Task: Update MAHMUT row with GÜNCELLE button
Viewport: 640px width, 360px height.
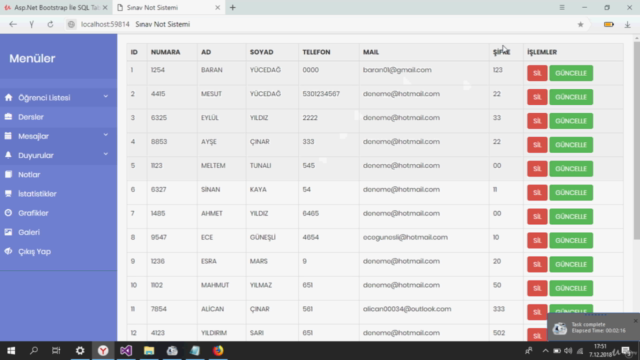Action: pos(571,288)
